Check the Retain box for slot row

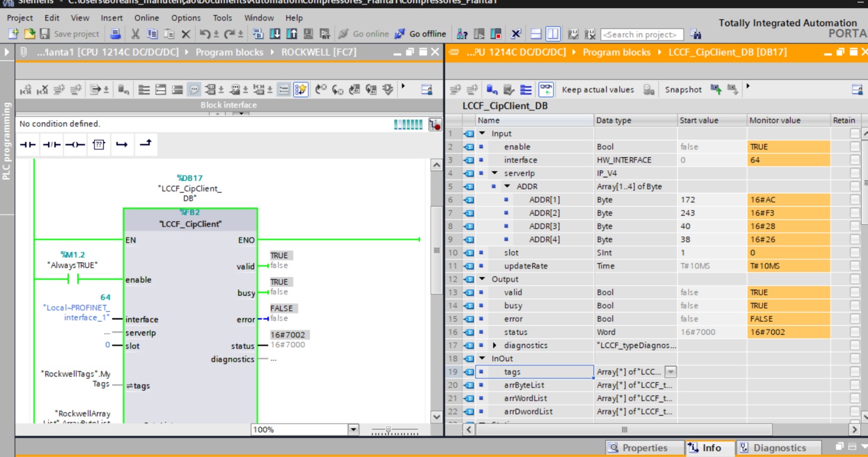pyautogui.click(x=855, y=252)
